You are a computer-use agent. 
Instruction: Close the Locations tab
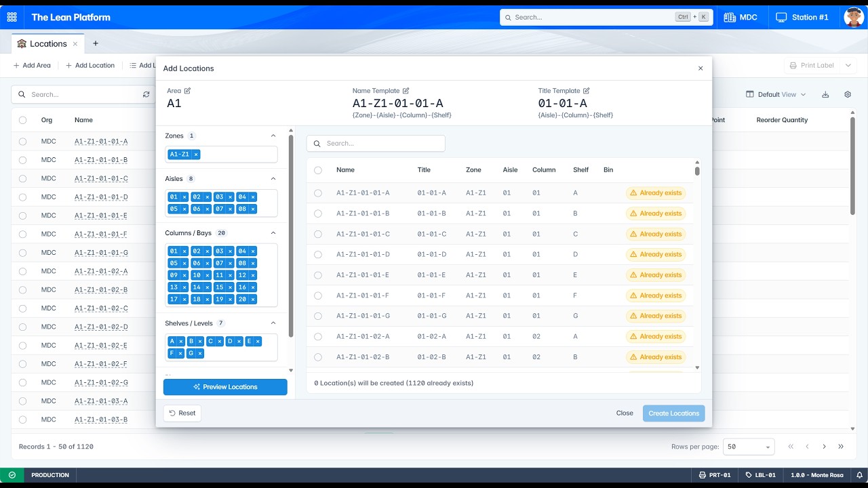click(75, 44)
